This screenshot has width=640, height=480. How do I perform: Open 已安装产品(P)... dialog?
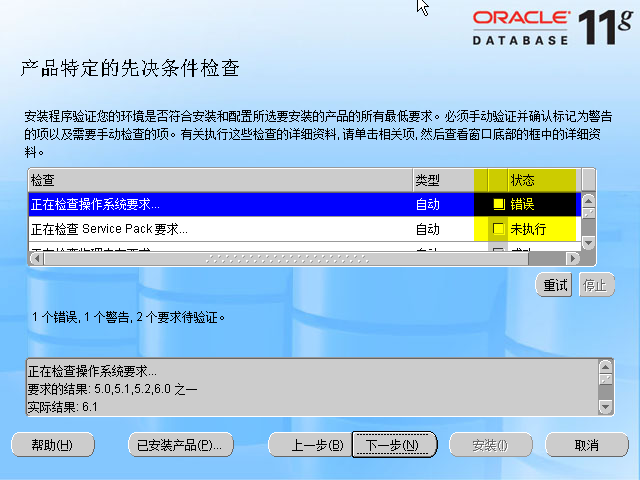pos(180,444)
